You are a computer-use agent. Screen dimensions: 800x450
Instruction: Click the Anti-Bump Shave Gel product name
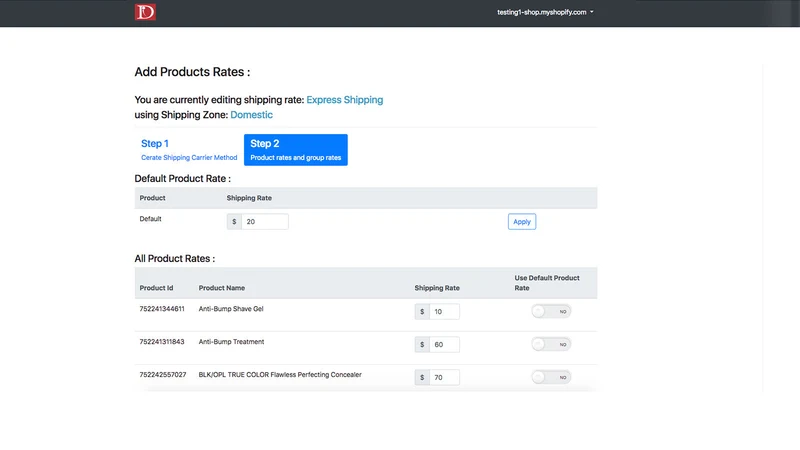point(231,309)
